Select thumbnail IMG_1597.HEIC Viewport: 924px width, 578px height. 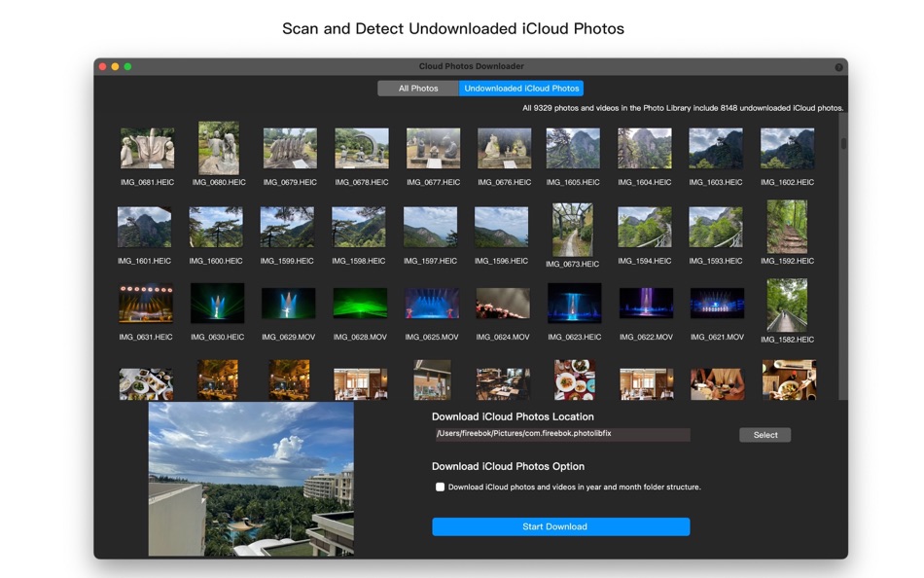point(430,227)
